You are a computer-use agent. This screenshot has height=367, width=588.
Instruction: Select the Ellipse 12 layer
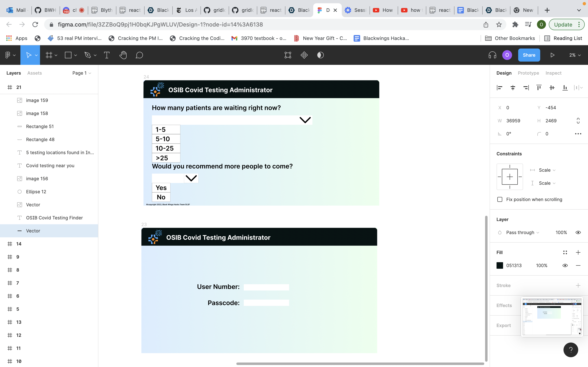click(x=36, y=191)
